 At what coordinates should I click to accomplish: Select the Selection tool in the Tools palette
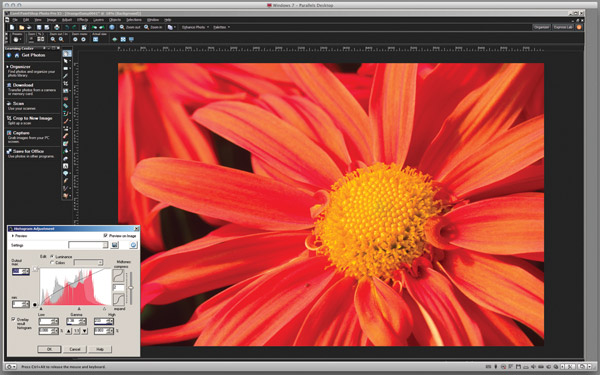tap(66, 68)
